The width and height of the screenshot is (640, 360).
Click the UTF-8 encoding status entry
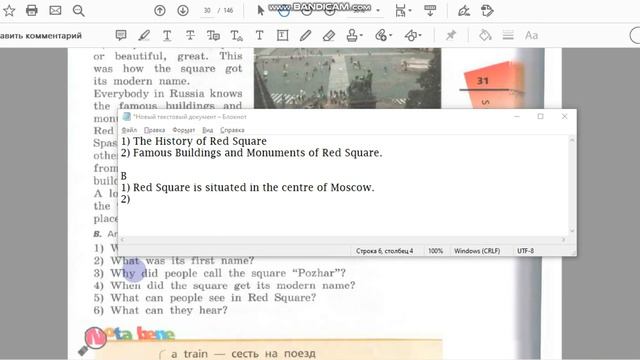click(x=525, y=251)
